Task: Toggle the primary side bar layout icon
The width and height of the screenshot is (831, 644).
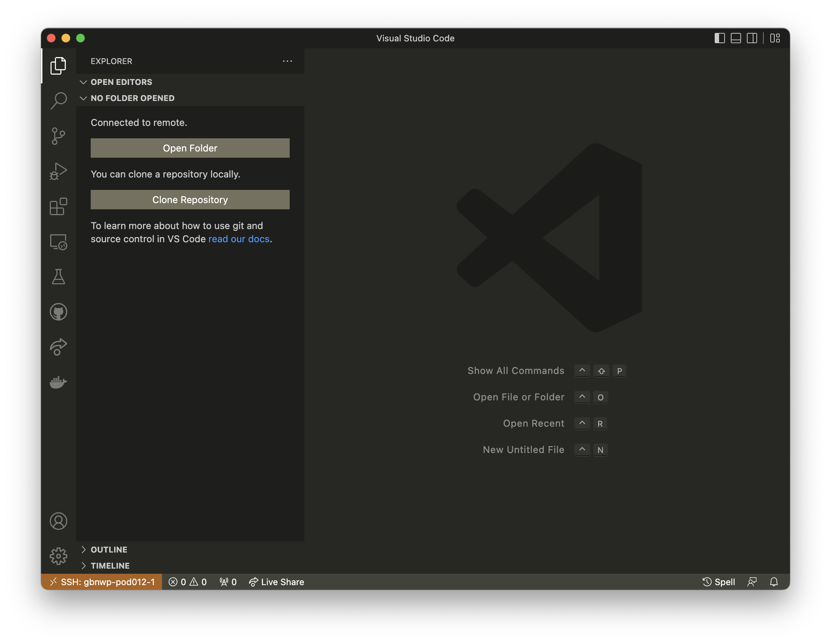Action: coord(719,38)
